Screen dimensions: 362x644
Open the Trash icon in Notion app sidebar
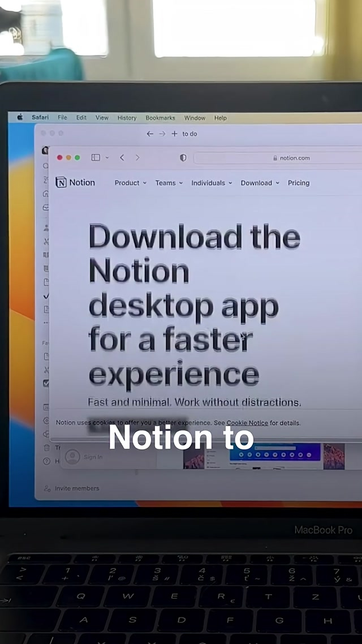47,448
